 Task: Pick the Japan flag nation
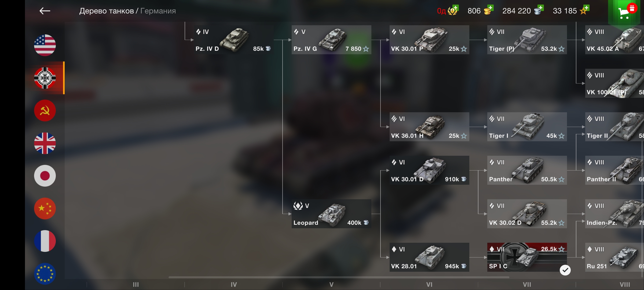[x=45, y=176]
